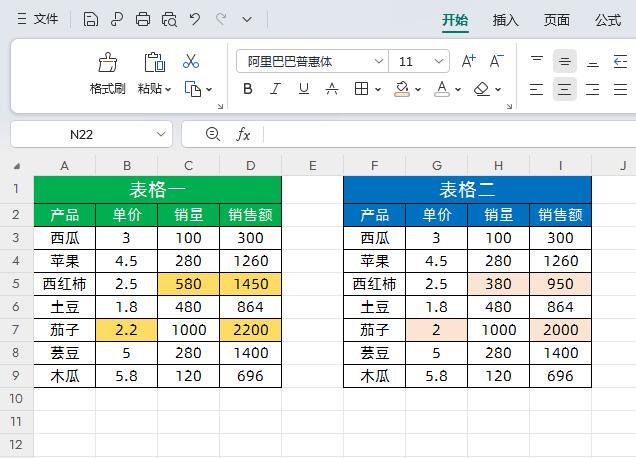The width and height of the screenshot is (636, 458).
Task: Expand the Eraser clear dropdown arrow
Action: (x=498, y=89)
